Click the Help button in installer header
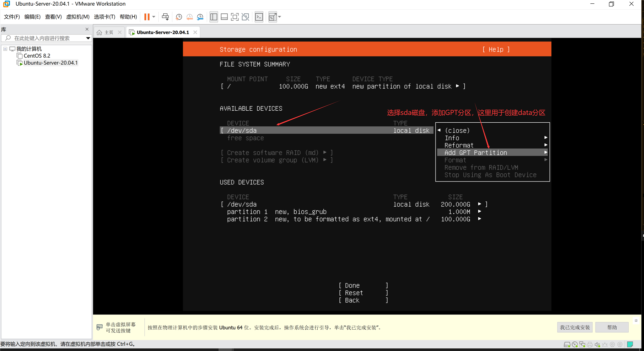The height and width of the screenshot is (351, 644). click(x=496, y=49)
